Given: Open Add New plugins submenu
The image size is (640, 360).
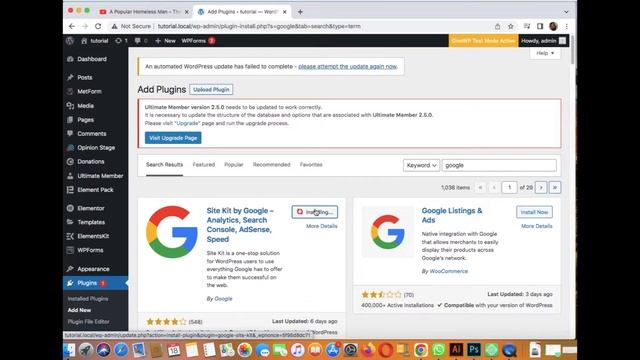Looking at the screenshot, I should (79, 310).
